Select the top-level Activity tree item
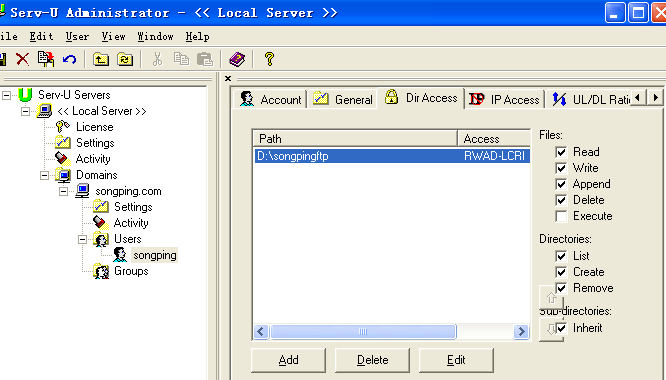Viewport: 666px width, 380px height. (x=93, y=159)
